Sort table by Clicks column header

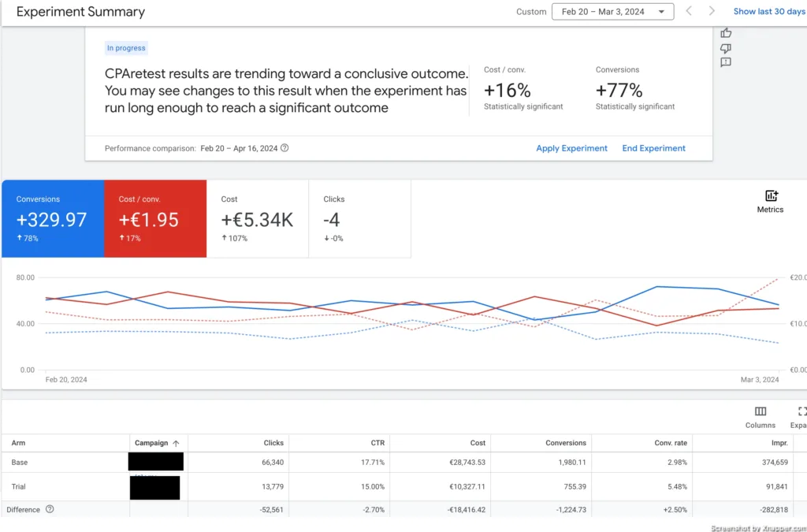[x=273, y=443]
